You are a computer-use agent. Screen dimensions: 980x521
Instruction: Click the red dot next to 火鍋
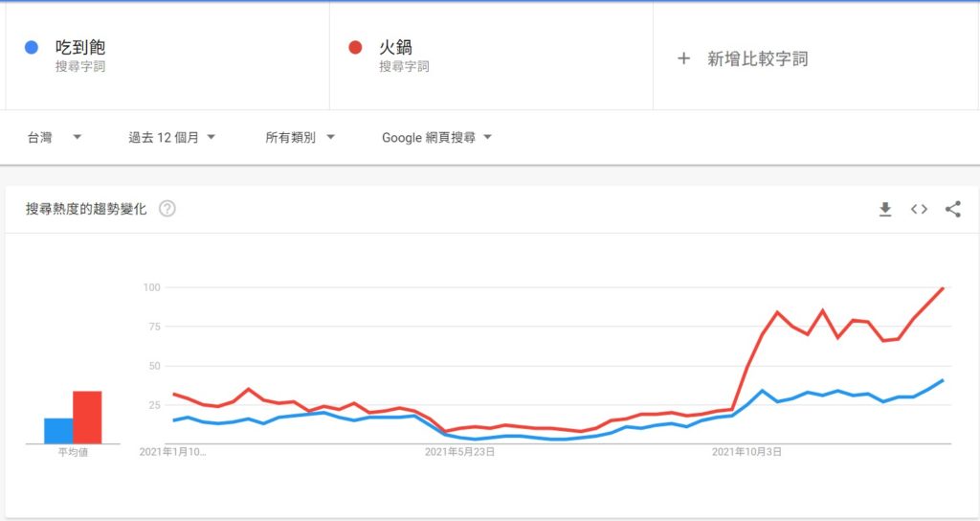(x=355, y=47)
